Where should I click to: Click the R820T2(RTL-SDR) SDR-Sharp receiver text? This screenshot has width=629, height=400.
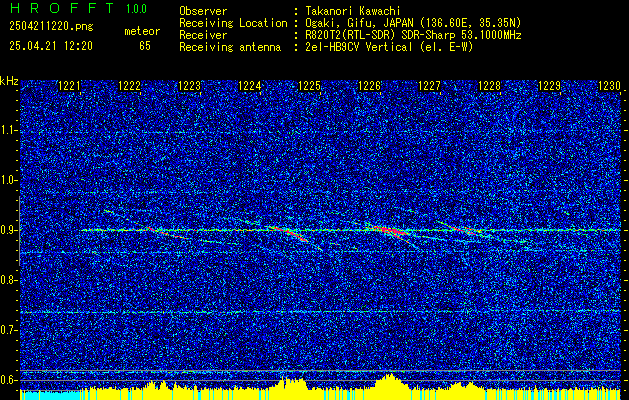[413, 35]
